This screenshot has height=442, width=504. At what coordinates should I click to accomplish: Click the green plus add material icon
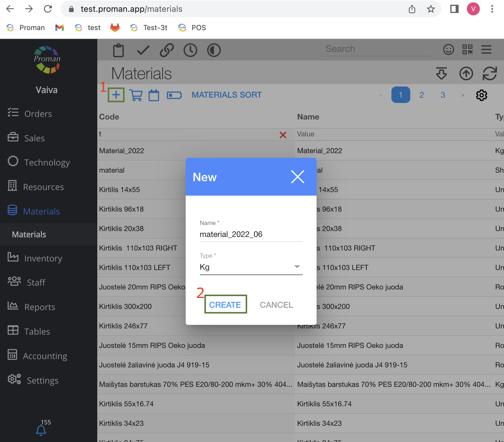pyautogui.click(x=116, y=95)
